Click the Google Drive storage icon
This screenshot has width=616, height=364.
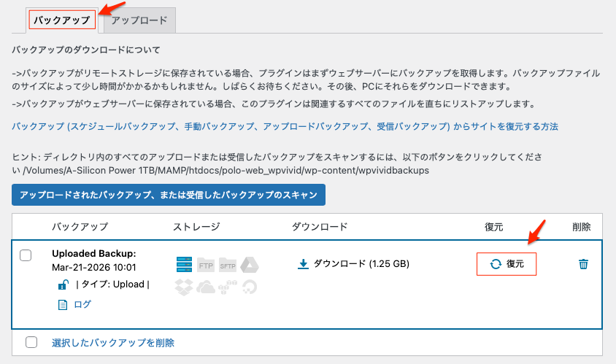(x=250, y=265)
